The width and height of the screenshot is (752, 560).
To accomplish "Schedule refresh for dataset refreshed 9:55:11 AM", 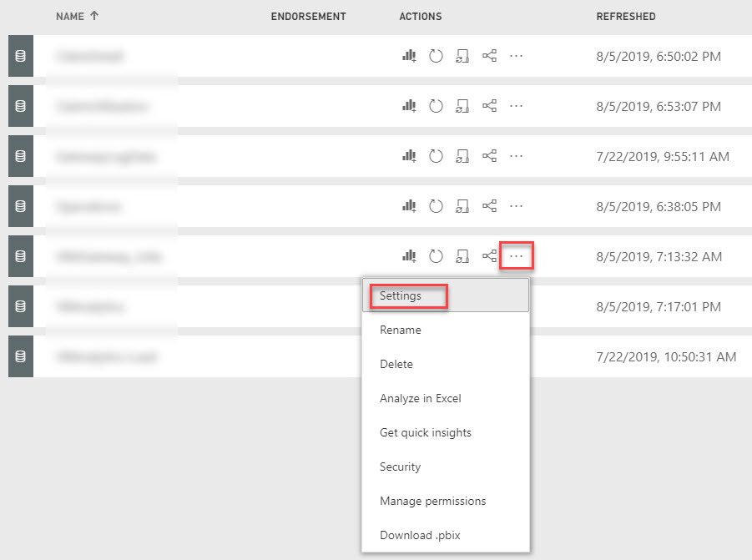I will tap(462, 156).
